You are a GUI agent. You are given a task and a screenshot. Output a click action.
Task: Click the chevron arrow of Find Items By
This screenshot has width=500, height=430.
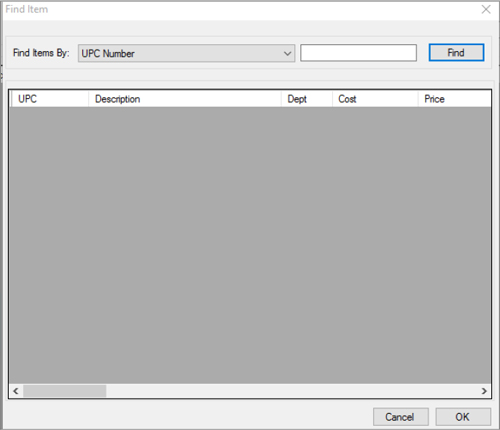287,53
